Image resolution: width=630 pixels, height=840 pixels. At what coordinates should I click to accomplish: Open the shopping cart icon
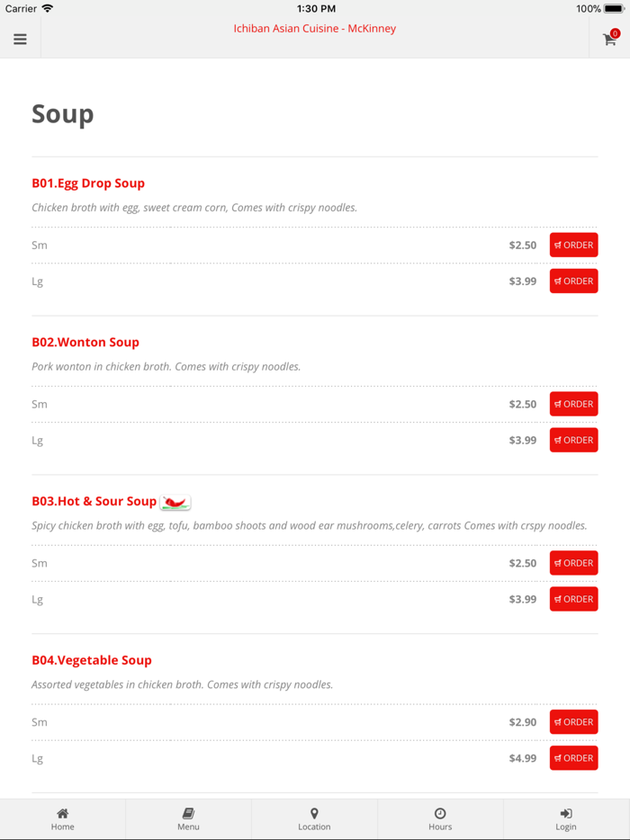[x=609, y=40]
